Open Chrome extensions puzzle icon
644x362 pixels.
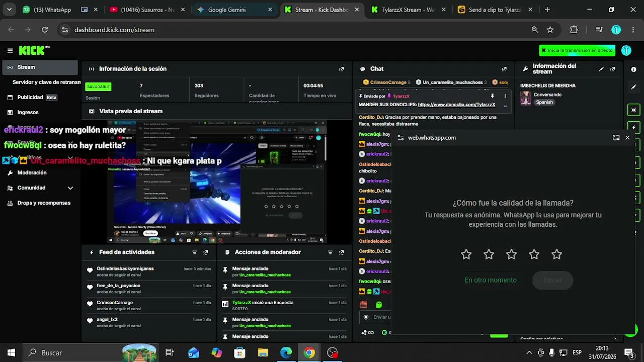574,30
